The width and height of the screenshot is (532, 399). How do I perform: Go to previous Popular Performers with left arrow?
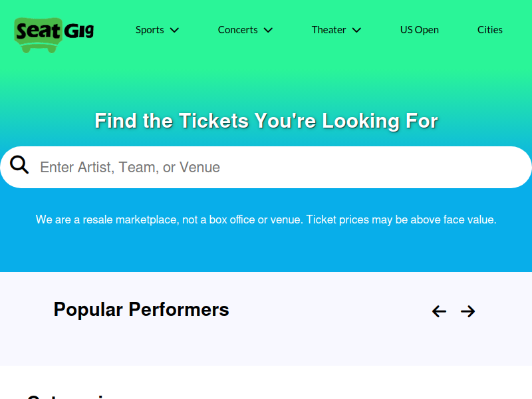pyautogui.click(x=439, y=311)
